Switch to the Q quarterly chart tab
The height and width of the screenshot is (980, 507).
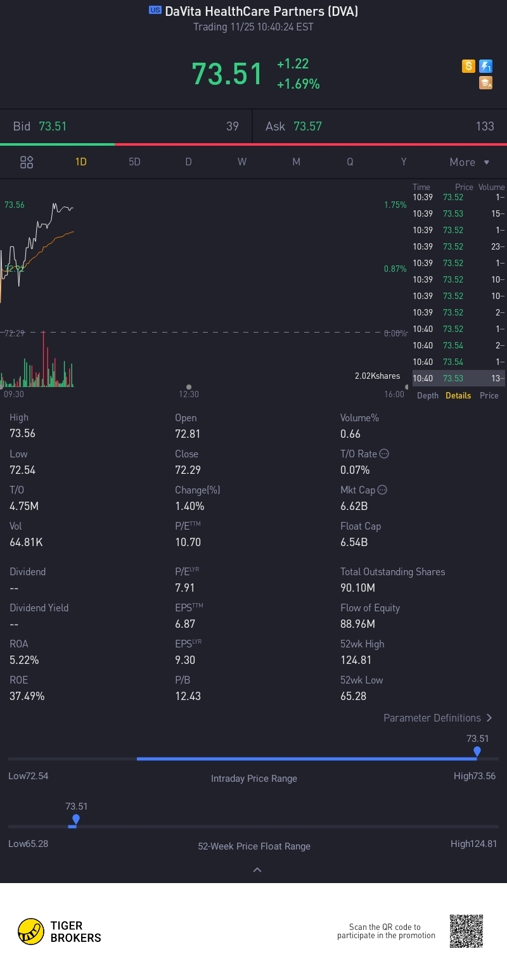click(x=350, y=162)
